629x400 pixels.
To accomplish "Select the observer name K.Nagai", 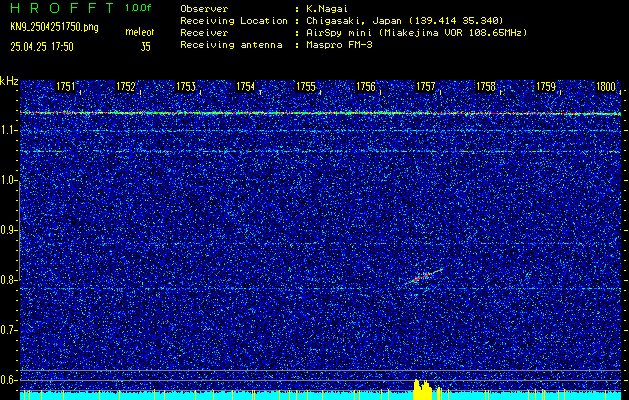I will point(327,9).
